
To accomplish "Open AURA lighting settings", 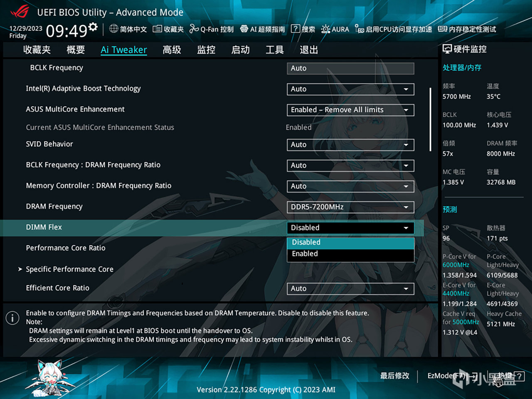I will [x=335, y=29].
